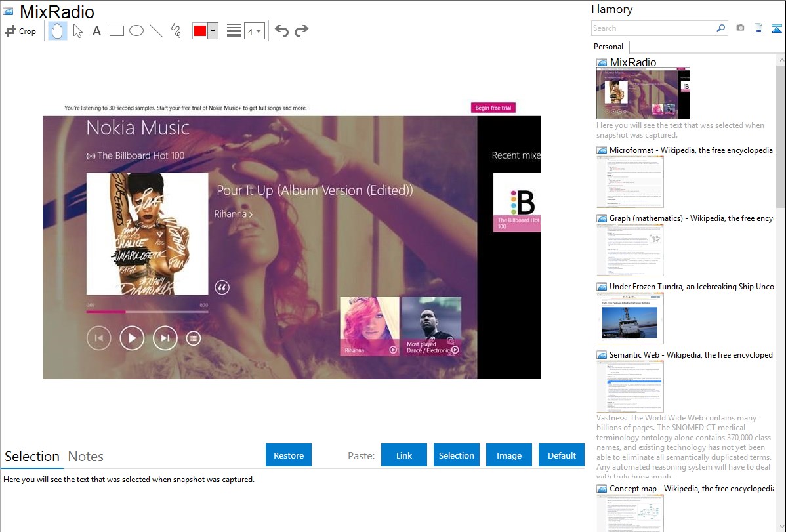The image size is (786, 532).
Task: Redo the annotation
Action: (x=301, y=31)
